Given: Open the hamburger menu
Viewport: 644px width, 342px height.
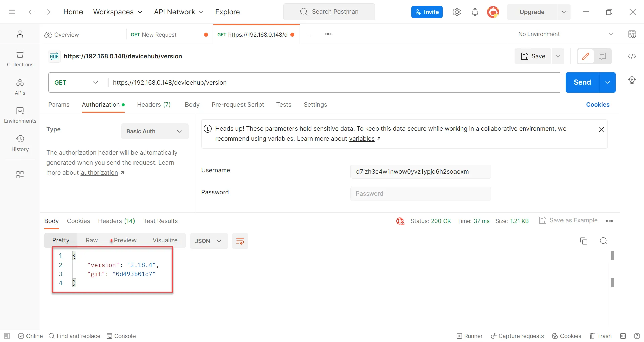Looking at the screenshot, I should [12, 12].
